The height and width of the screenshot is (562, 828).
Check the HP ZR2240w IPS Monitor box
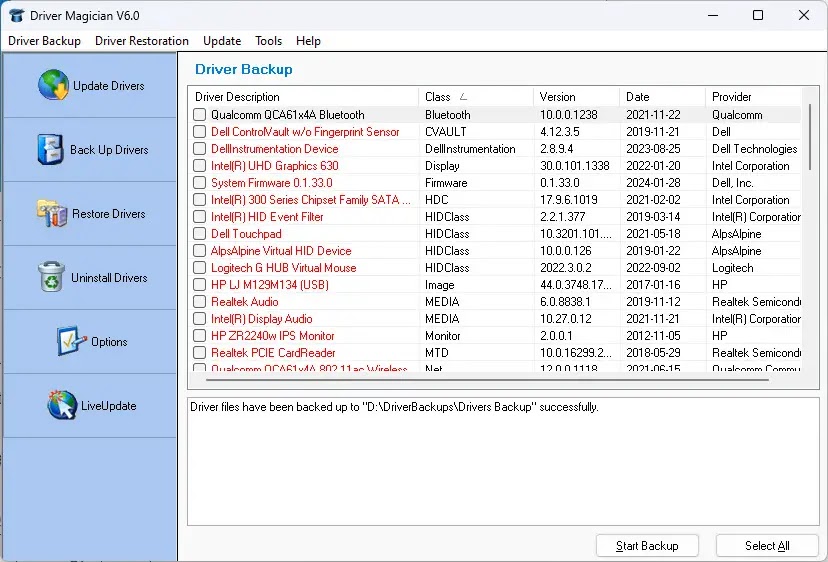click(x=199, y=335)
